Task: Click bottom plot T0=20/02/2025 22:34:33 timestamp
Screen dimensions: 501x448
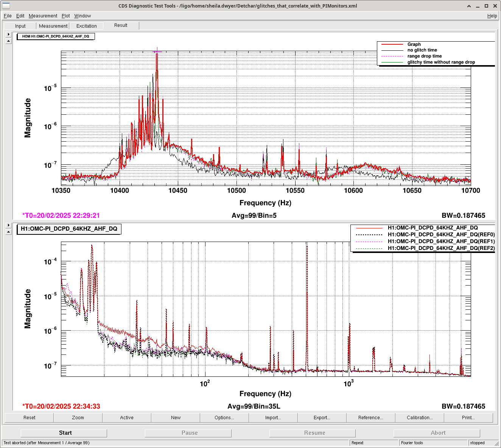Action: pos(61,406)
